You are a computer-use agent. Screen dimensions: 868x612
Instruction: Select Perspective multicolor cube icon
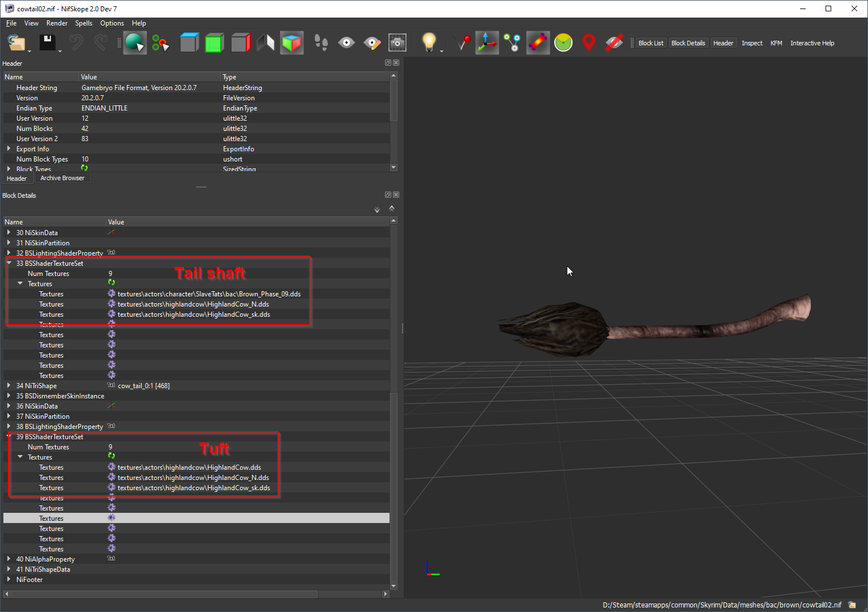[292, 43]
